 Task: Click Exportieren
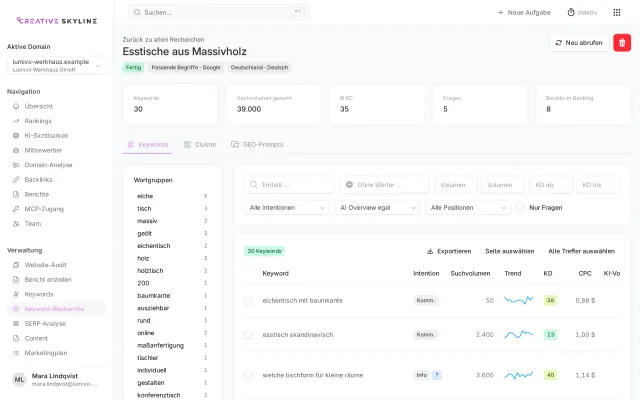coord(449,251)
